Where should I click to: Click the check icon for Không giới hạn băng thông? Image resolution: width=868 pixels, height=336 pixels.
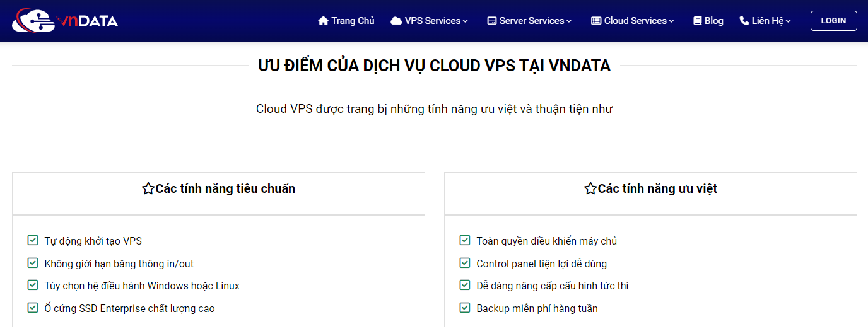tap(33, 263)
